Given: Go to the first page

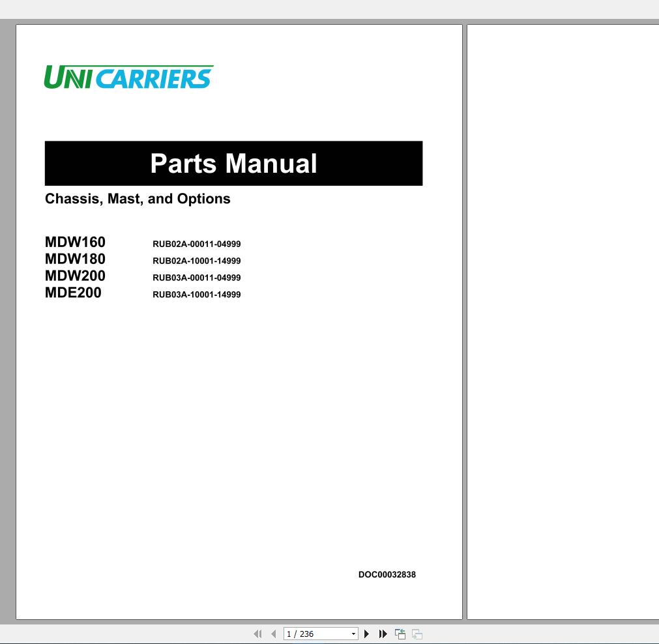Looking at the screenshot, I should pyautogui.click(x=257, y=634).
